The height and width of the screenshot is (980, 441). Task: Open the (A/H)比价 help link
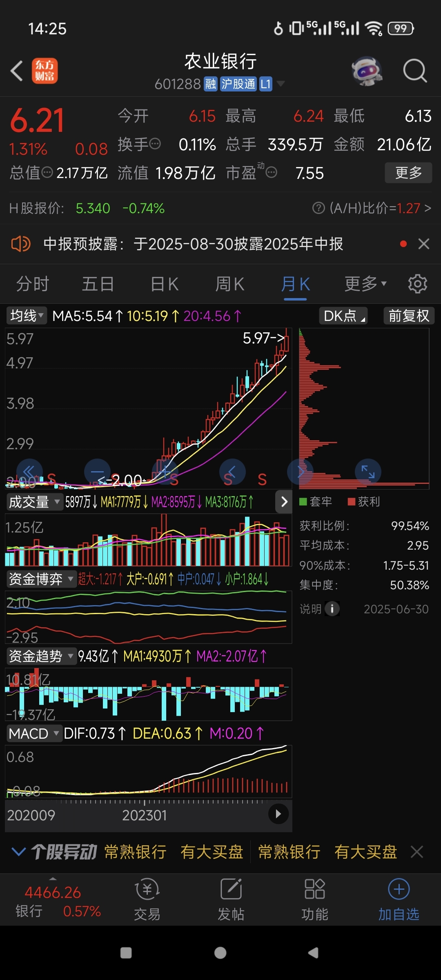click(372, 208)
